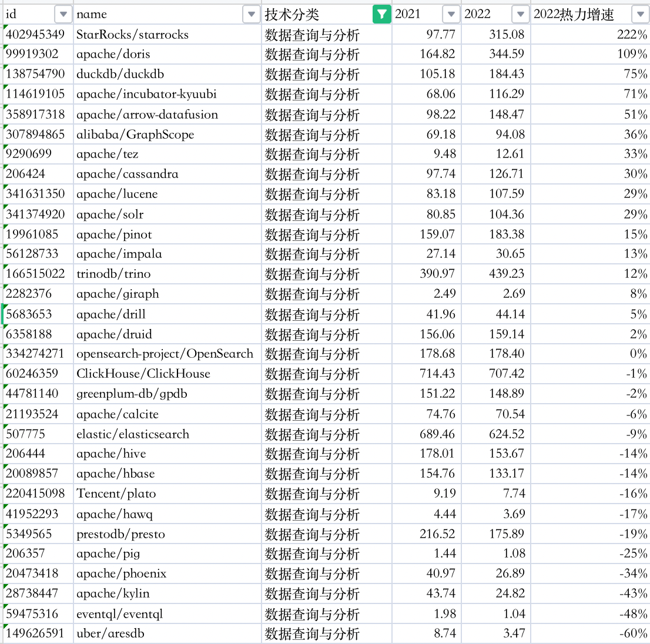Select the opensearch-project/OpenSearch cell
Image resolution: width=650 pixels, height=644 pixels.
tap(165, 354)
